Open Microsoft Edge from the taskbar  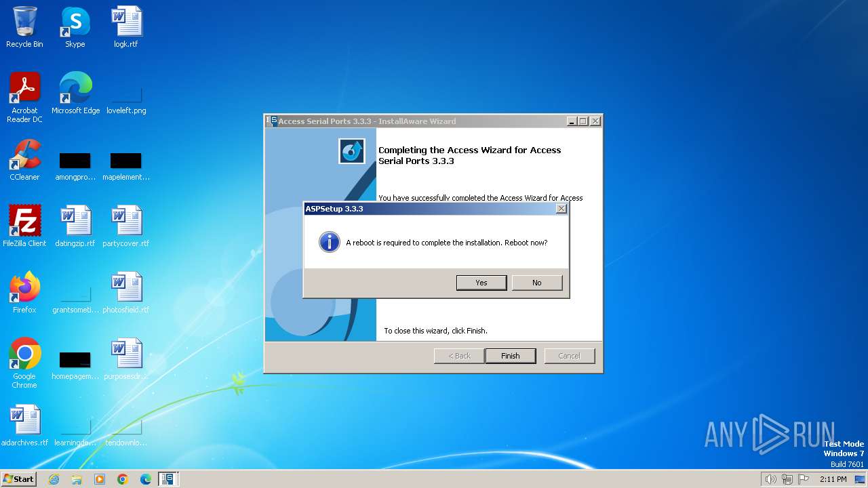(x=145, y=479)
